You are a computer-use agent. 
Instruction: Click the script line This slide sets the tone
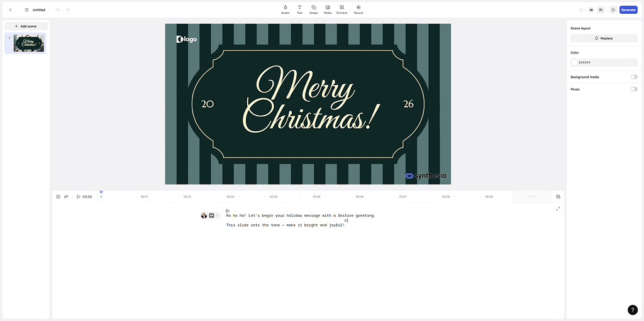[x=285, y=226]
